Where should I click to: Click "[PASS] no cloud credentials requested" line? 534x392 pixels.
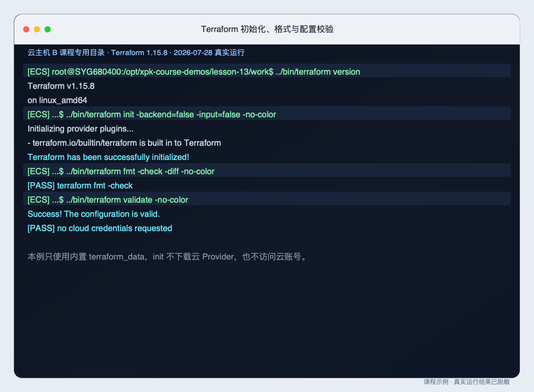coord(100,228)
